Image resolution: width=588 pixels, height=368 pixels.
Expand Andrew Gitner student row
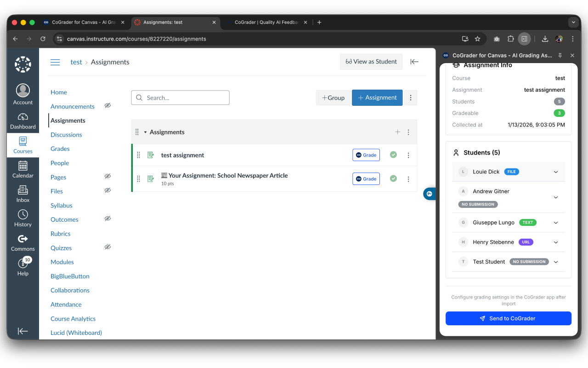click(x=556, y=197)
